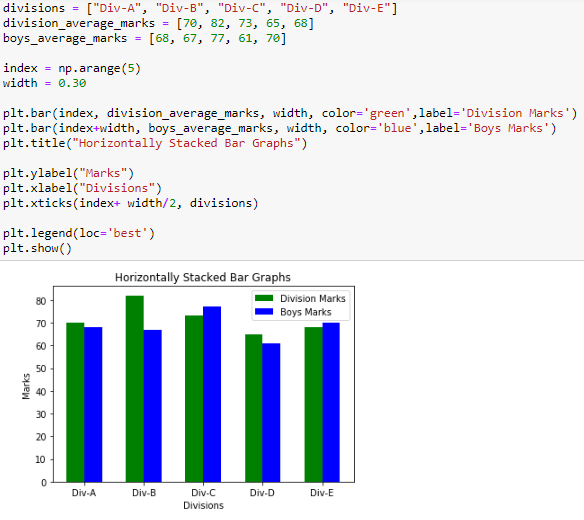
Task: Click the width value 0.30
Action: (x=72, y=83)
